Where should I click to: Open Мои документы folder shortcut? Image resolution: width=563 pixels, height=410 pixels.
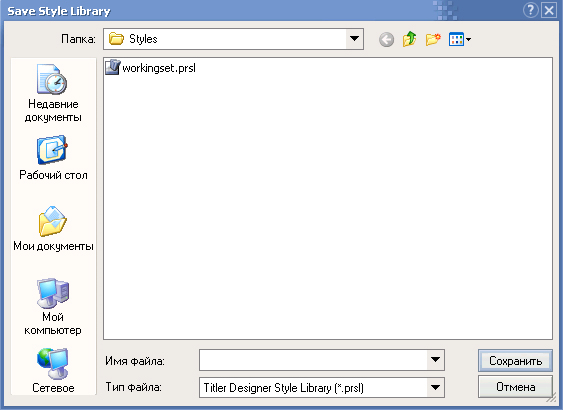click(53, 229)
